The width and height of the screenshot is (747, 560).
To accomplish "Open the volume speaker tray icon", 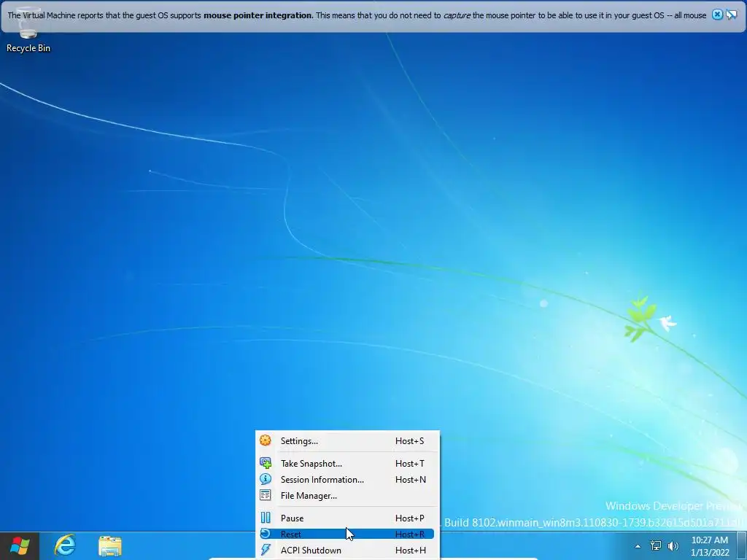I will click(673, 546).
